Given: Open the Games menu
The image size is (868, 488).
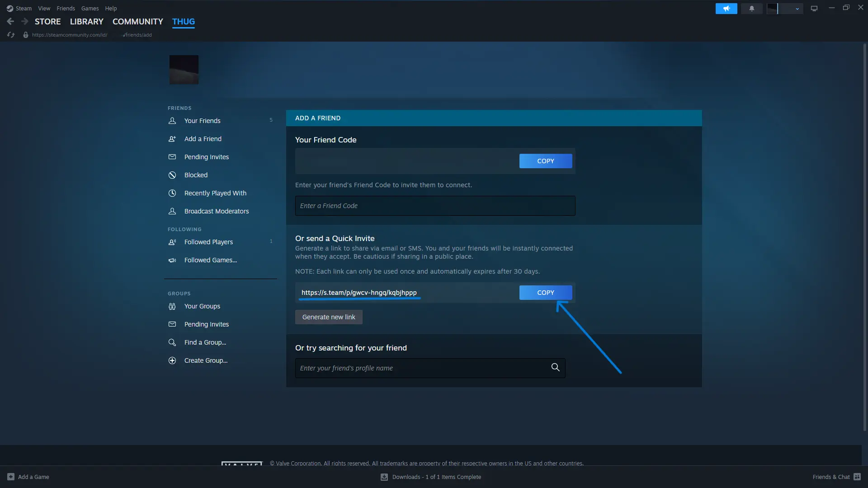Looking at the screenshot, I should pos(90,9).
